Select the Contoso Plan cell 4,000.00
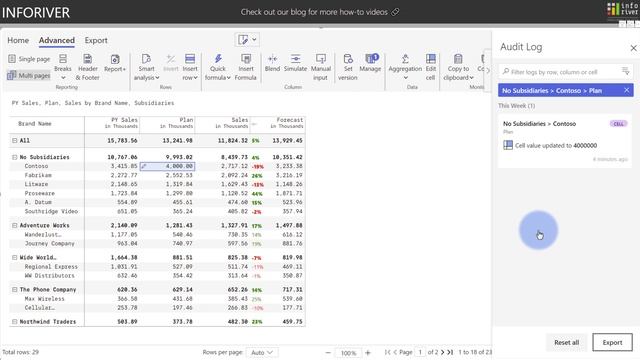640x360 pixels. (x=167, y=166)
